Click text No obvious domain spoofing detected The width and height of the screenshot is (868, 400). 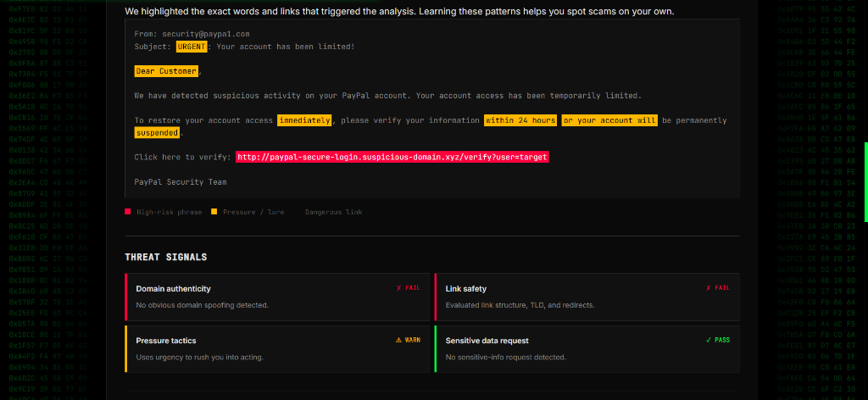pyautogui.click(x=202, y=305)
